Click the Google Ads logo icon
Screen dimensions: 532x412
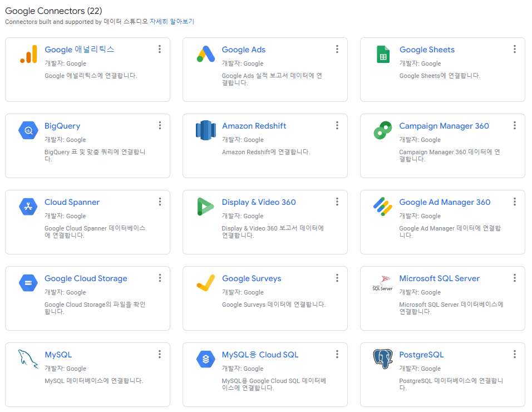(x=205, y=54)
